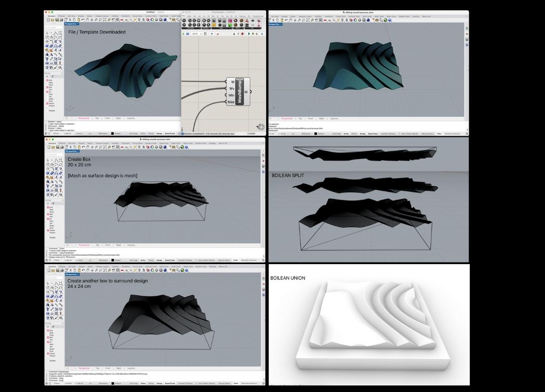Switch to the Front viewport tab in bottom-left window

tap(107, 368)
